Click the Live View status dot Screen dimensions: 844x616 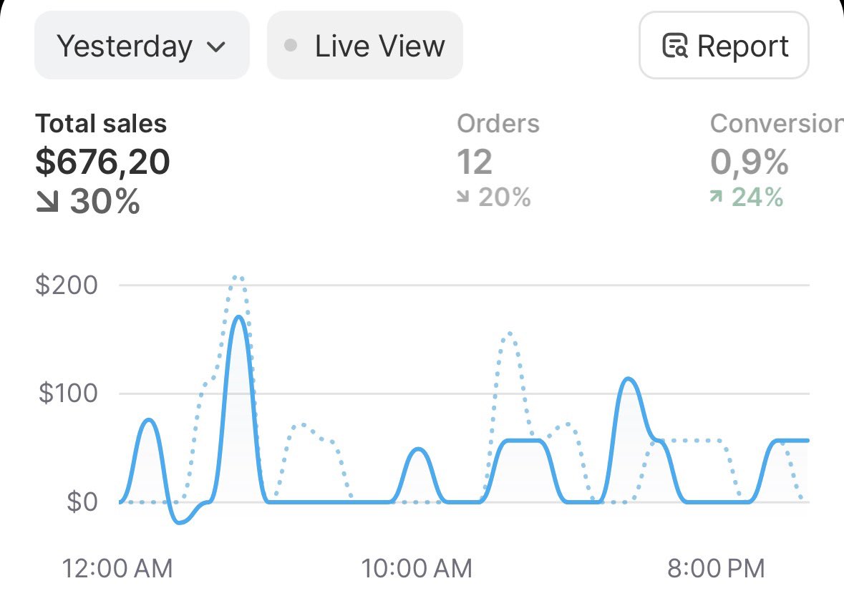pyautogui.click(x=290, y=47)
